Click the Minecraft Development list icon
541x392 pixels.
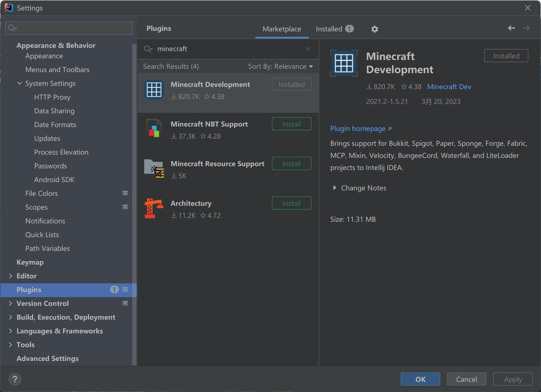click(154, 90)
